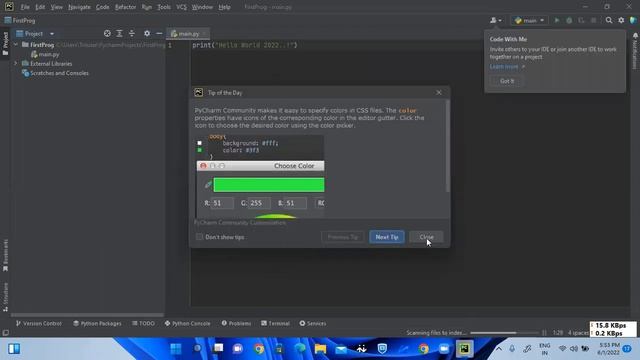Select Scratches and Consoles tree item
This screenshot has width=640, height=360.
pos(55,73)
